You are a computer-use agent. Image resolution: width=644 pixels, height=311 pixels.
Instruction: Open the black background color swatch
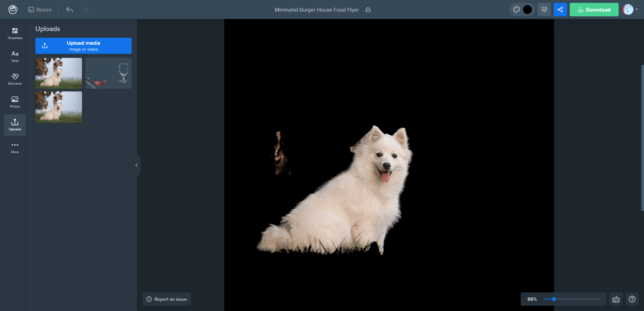(527, 10)
